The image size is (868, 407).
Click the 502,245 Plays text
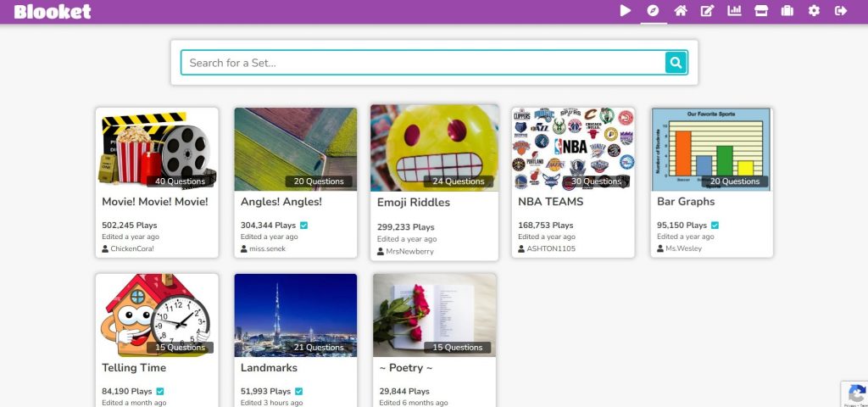click(130, 226)
